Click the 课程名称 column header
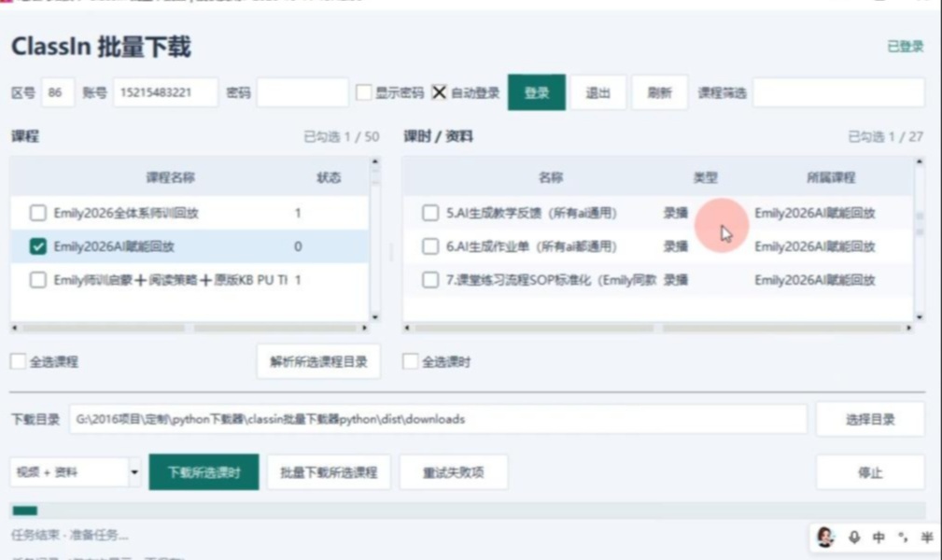The width and height of the screenshot is (942, 560). (170, 177)
